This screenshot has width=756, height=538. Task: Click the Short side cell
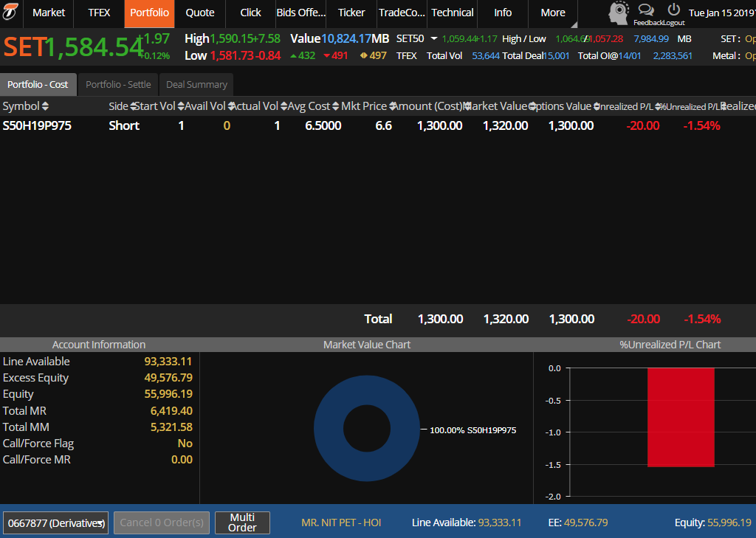tap(124, 125)
